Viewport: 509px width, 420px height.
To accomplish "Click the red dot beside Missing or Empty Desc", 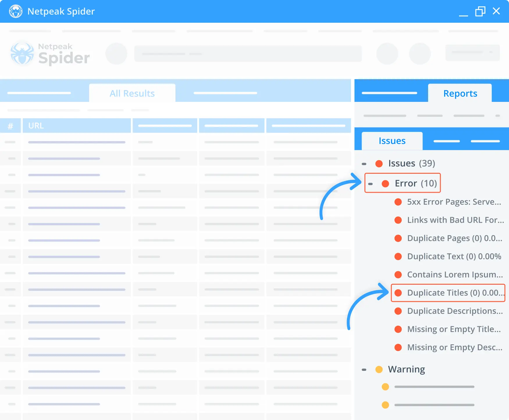I will coord(398,347).
